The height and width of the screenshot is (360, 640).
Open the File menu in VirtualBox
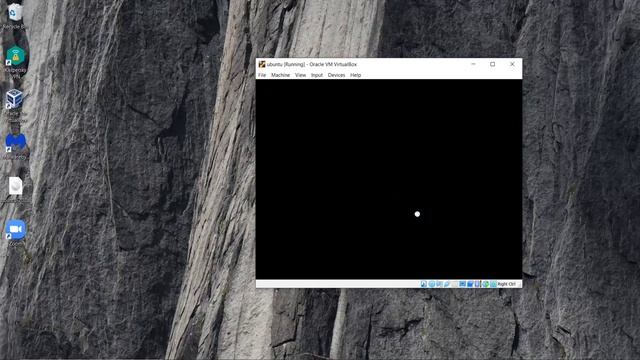pyautogui.click(x=262, y=75)
